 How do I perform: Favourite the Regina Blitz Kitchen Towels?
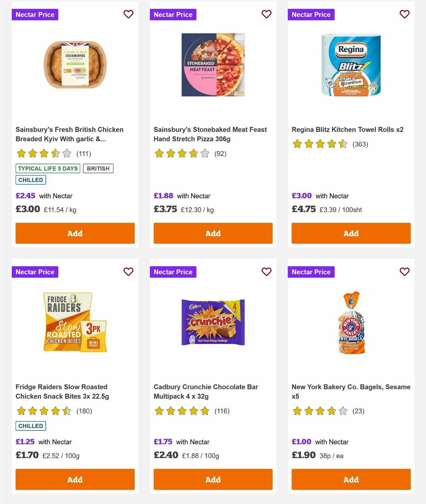[404, 14]
